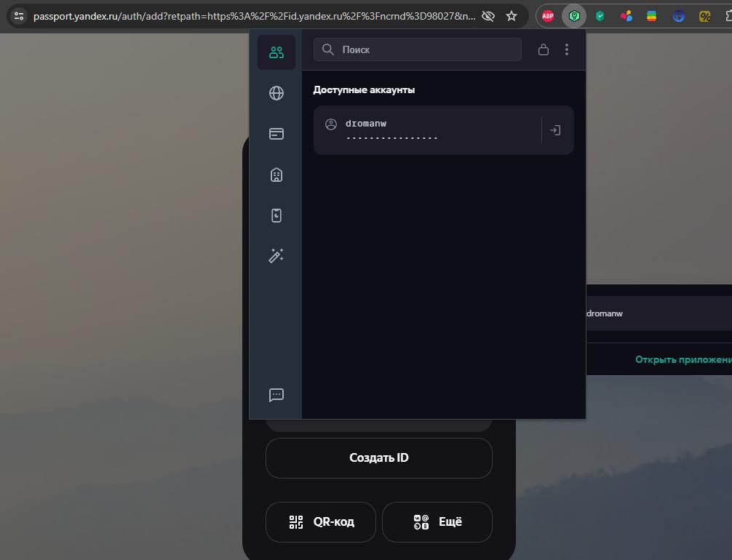Open the websites globe tab in sidebar

(277, 93)
